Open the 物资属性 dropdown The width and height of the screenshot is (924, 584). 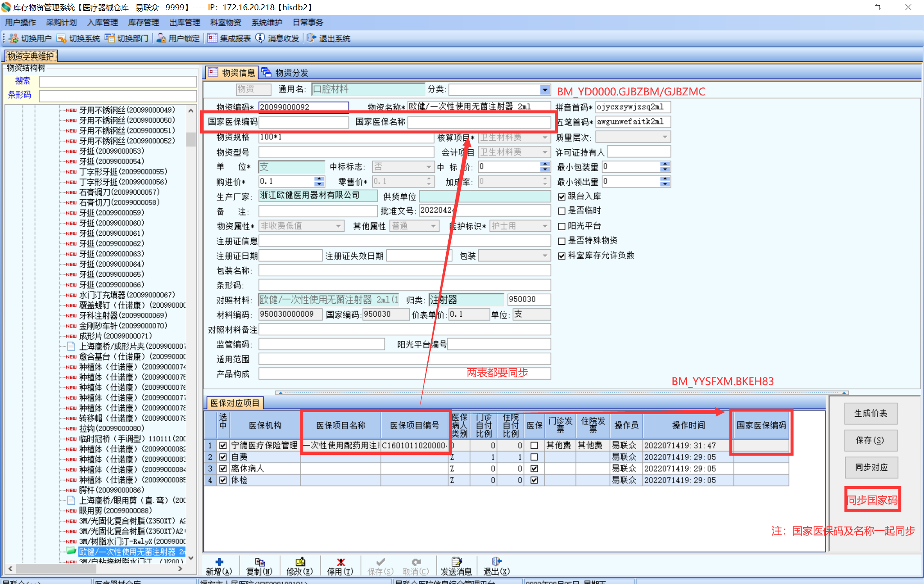point(338,226)
